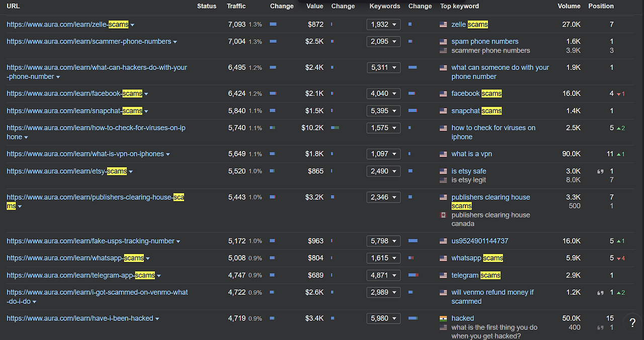
Task: Click the US flag beside snapchat scams
Action: coord(443,111)
